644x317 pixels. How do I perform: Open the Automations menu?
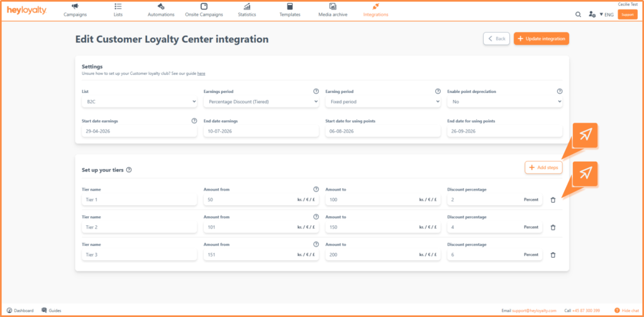161,10
